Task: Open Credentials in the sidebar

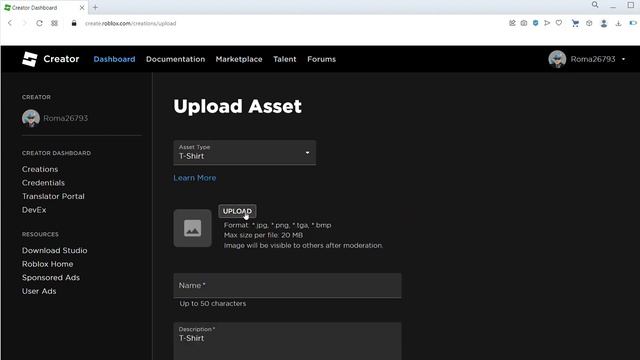Action: point(43,183)
